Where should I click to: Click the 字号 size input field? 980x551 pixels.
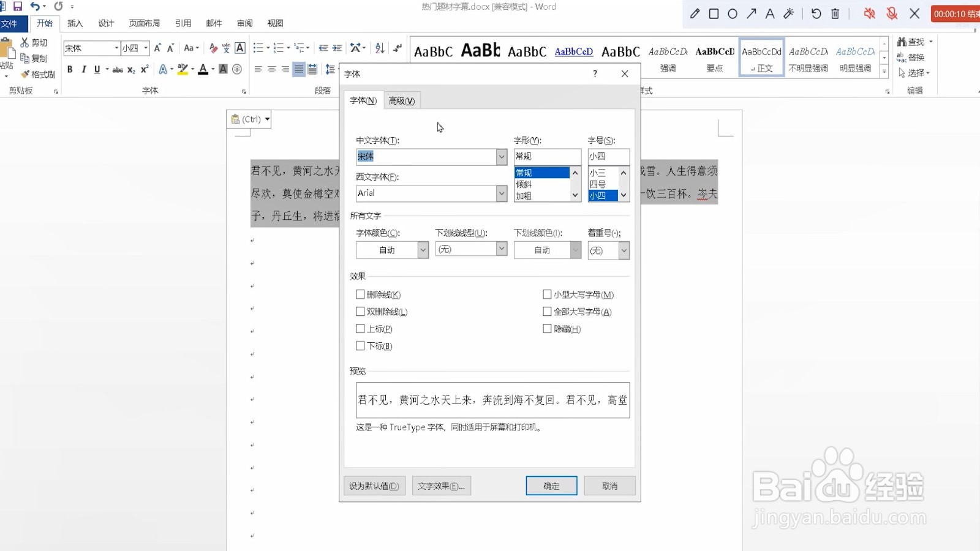[x=608, y=157]
